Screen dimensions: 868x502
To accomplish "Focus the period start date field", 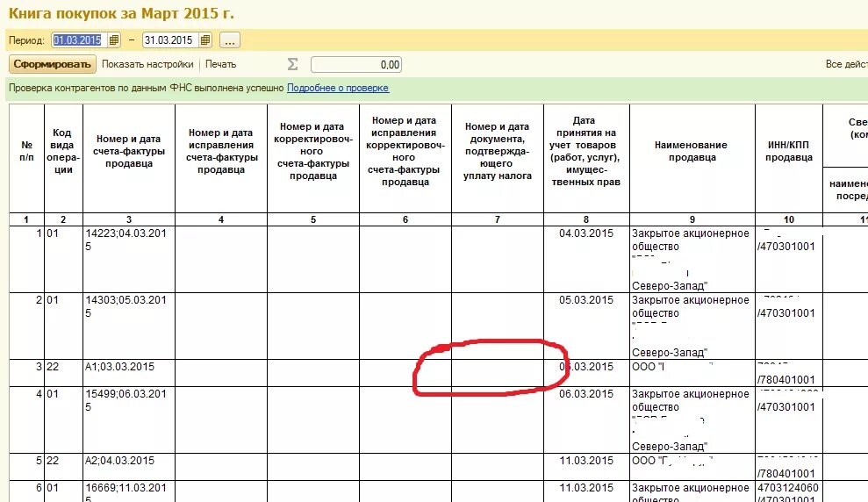I will [80, 40].
